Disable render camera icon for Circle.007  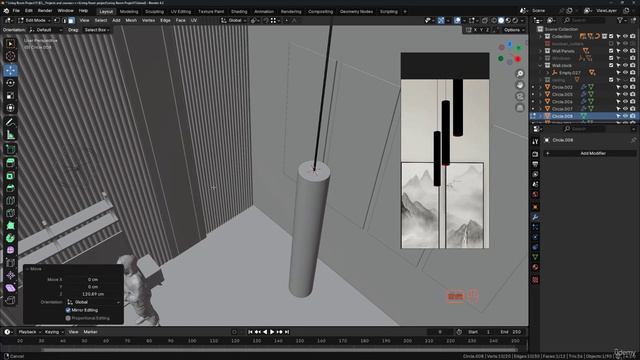[x=633, y=109]
